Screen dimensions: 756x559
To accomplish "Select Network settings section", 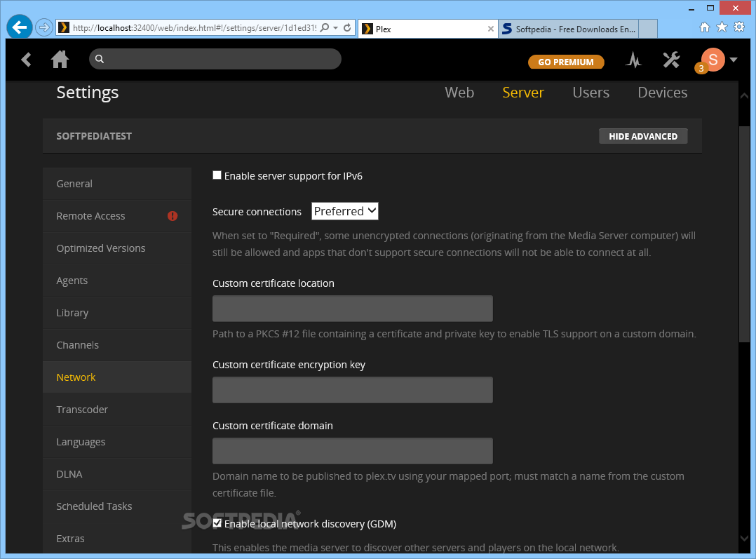I will [117, 377].
